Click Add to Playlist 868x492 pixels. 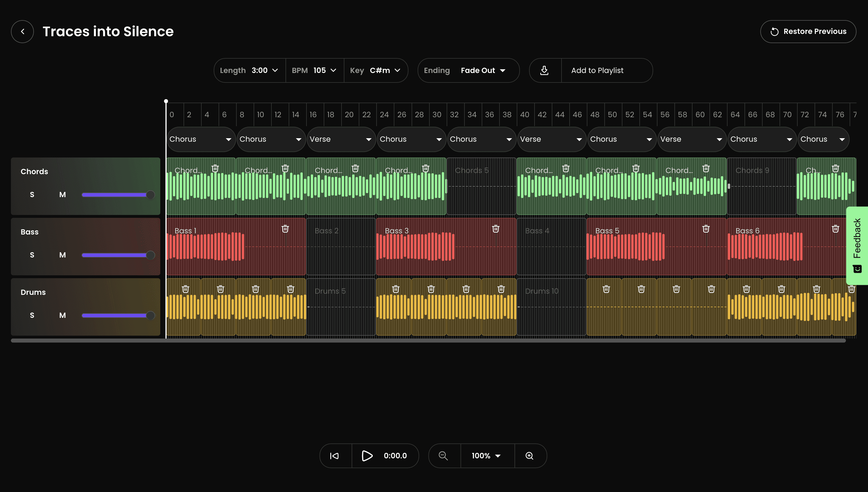click(597, 70)
